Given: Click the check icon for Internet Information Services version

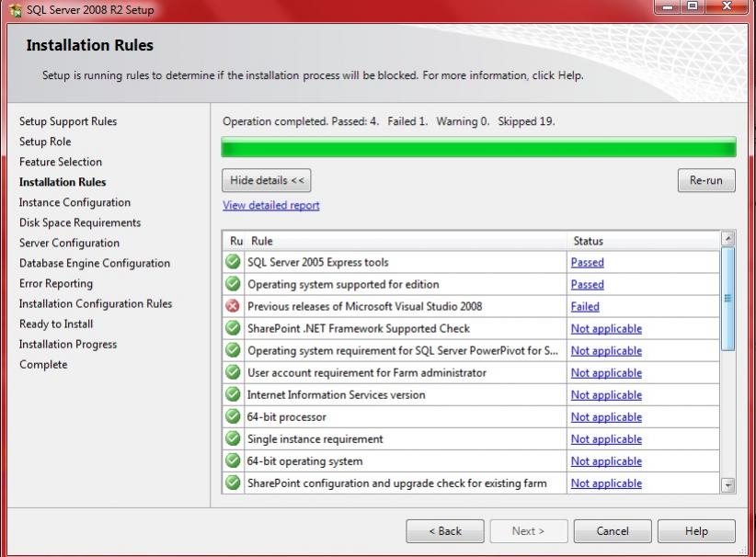Looking at the screenshot, I should point(233,394).
